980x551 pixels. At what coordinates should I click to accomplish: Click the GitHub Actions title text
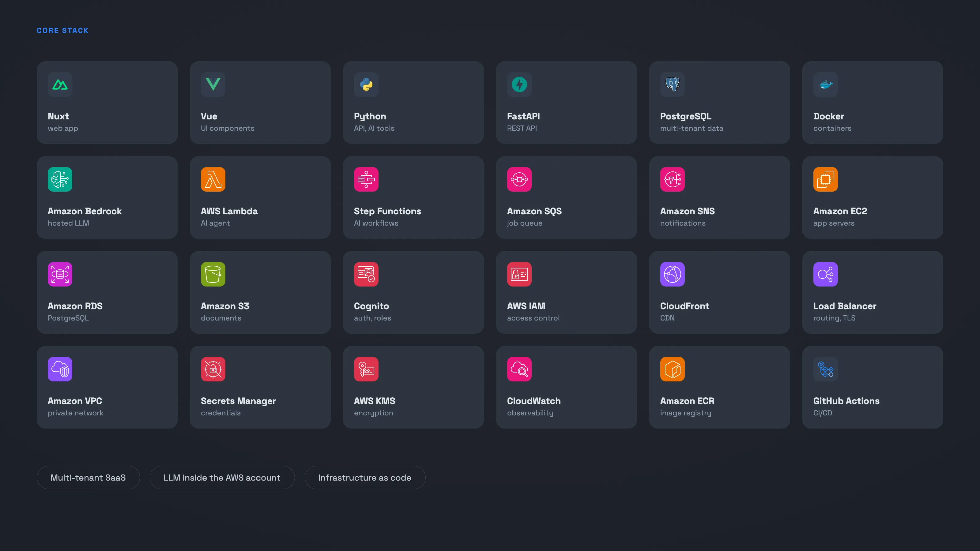coord(846,401)
